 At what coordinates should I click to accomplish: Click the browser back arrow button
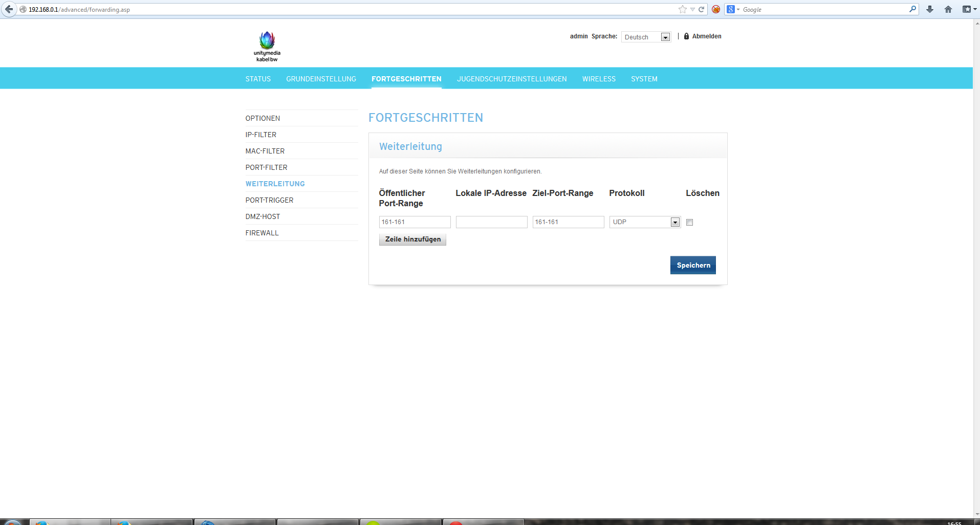9,9
